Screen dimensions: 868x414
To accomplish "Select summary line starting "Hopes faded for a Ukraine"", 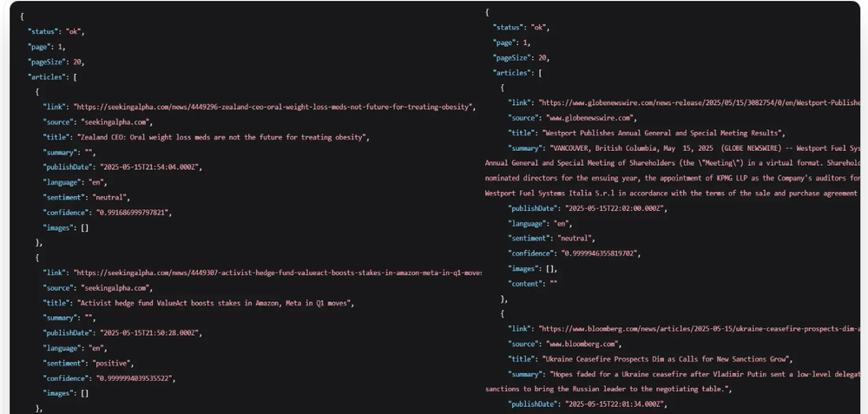I will pyautogui.click(x=684, y=374).
